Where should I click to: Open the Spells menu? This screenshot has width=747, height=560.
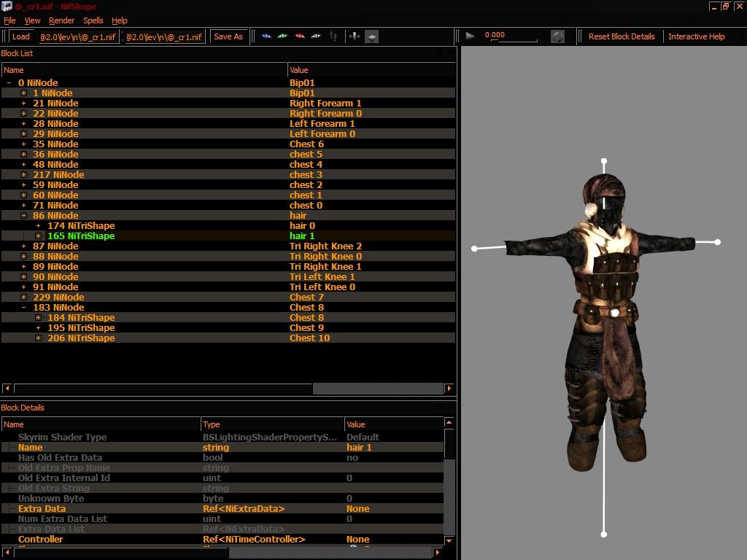pos(93,20)
